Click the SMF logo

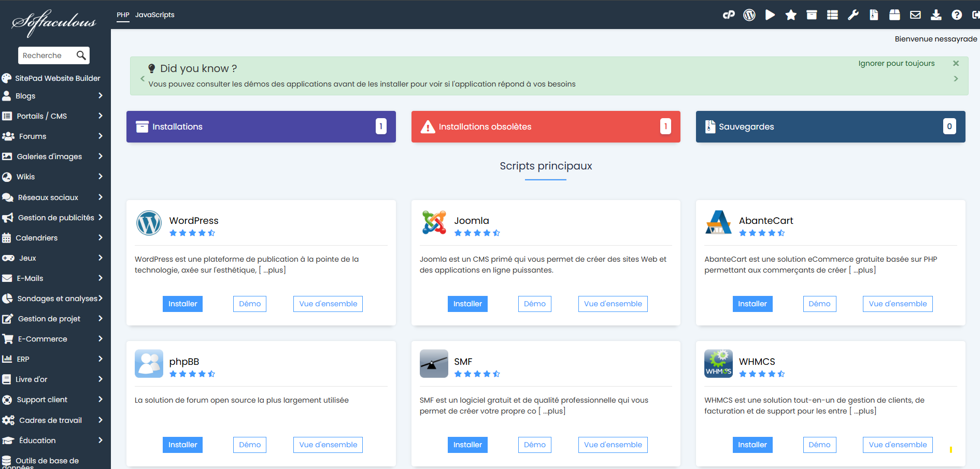[434, 363]
